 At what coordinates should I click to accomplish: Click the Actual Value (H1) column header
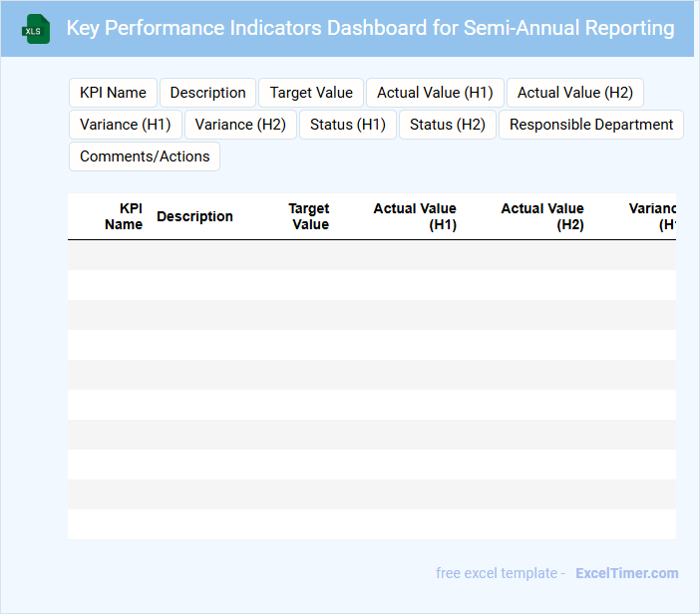(x=415, y=216)
